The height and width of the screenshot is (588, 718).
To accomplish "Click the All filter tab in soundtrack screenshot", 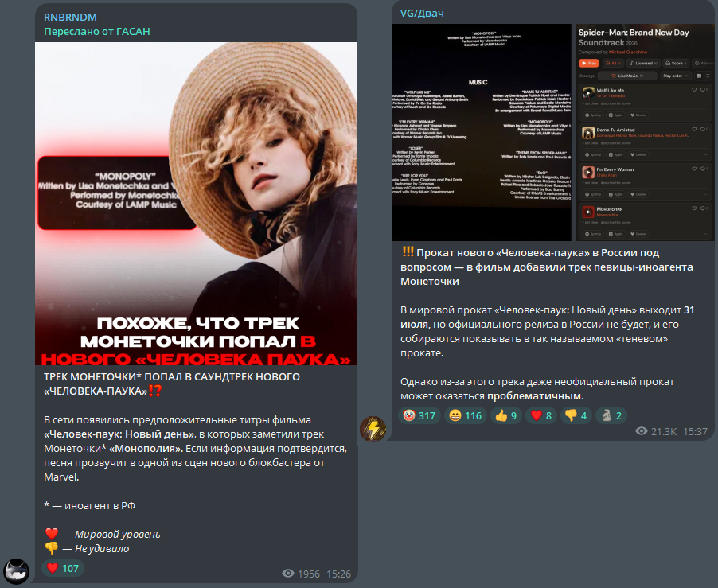I will (613, 63).
